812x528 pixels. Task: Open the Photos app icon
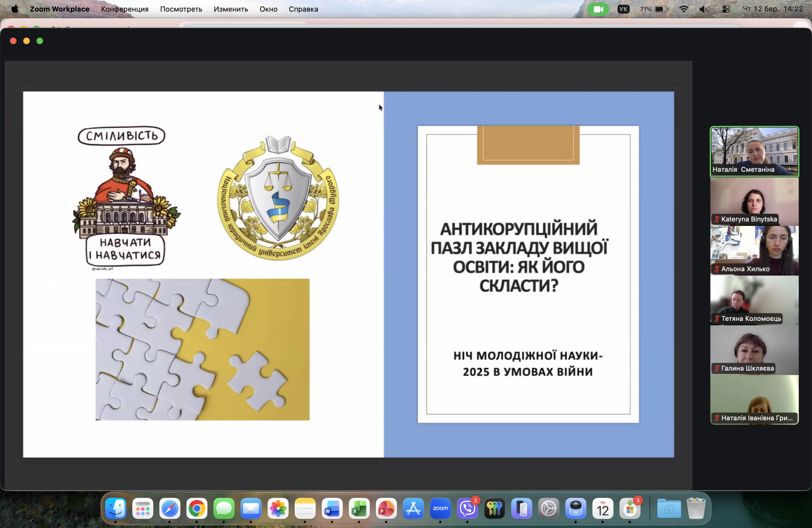pyautogui.click(x=278, y=508)
